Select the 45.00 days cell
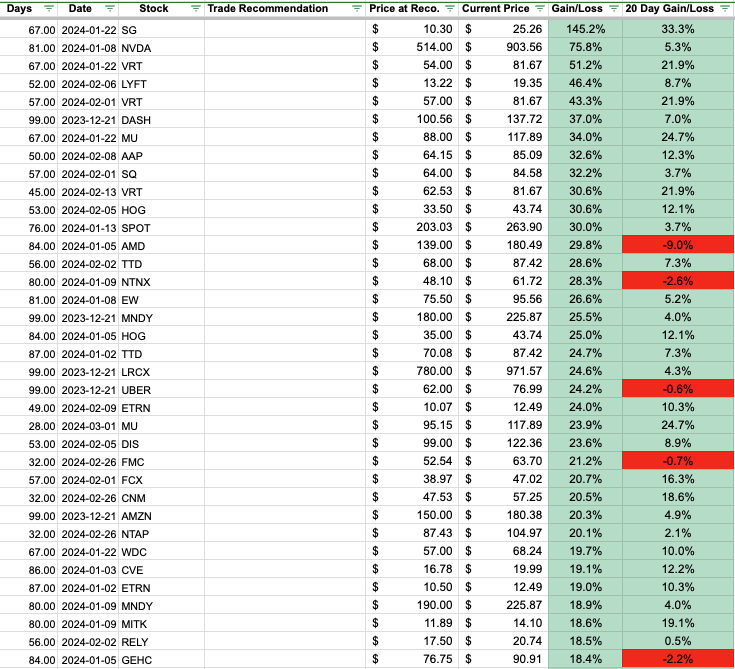 pos(29,192)
